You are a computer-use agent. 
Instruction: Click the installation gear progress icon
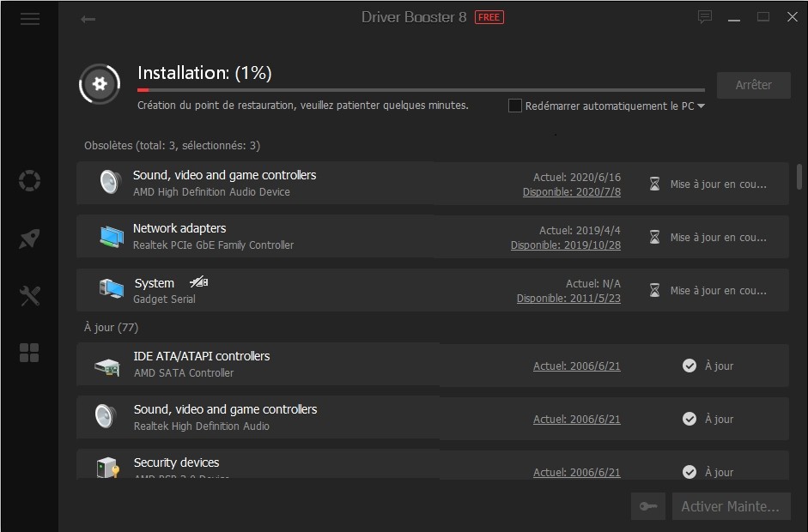pos(100,84)
